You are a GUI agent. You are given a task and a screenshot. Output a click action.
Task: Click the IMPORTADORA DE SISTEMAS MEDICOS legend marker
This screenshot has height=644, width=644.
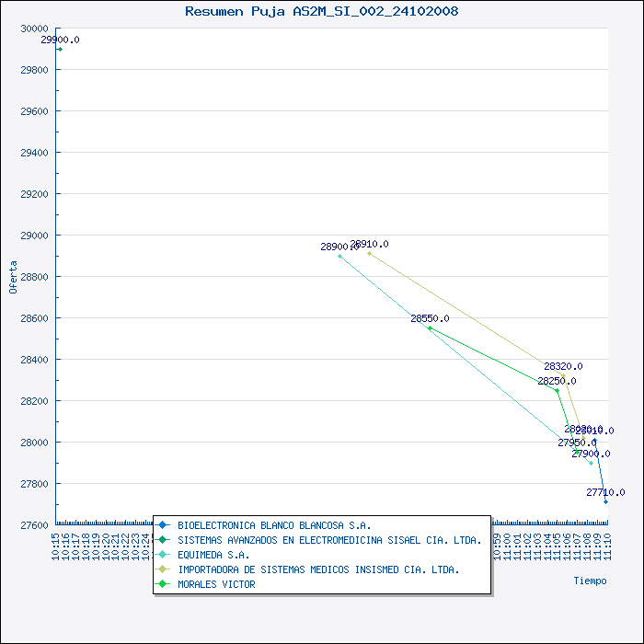[162, 569]
